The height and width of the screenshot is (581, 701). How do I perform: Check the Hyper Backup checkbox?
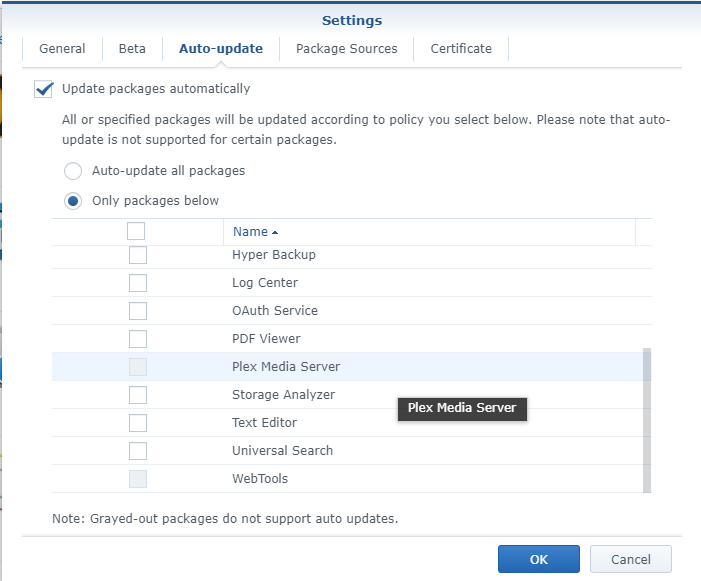[x=138, y=255]
